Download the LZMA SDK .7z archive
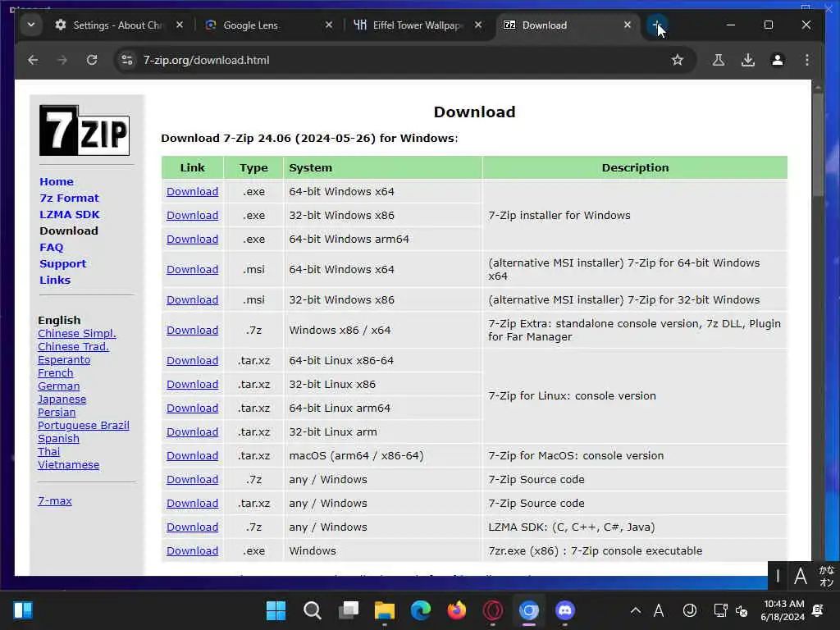 click(192, 527)
